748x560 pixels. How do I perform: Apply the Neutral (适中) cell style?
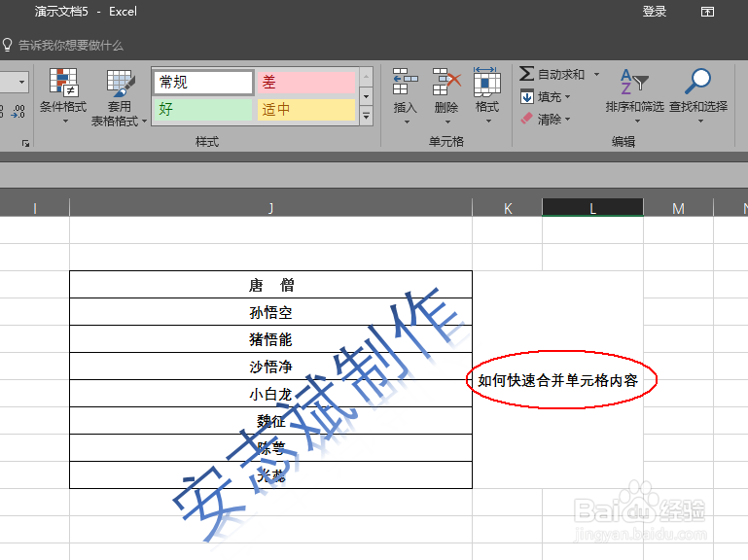pos(306,109)
